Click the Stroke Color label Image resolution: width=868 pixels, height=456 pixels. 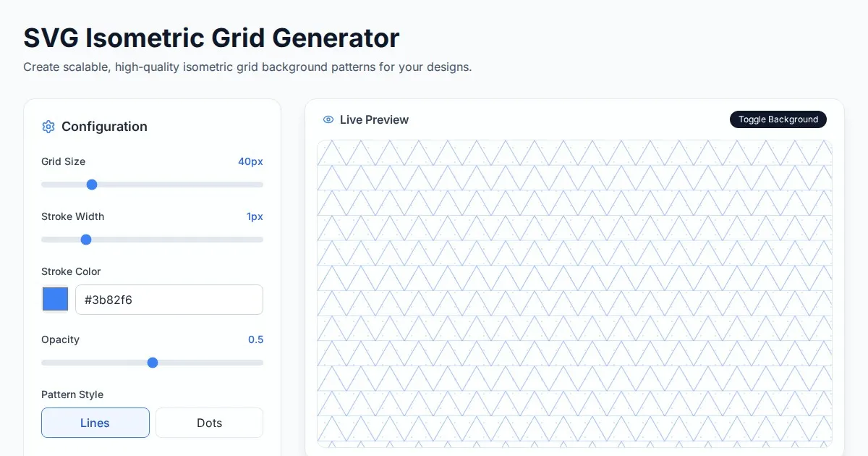tap(71, 271)
